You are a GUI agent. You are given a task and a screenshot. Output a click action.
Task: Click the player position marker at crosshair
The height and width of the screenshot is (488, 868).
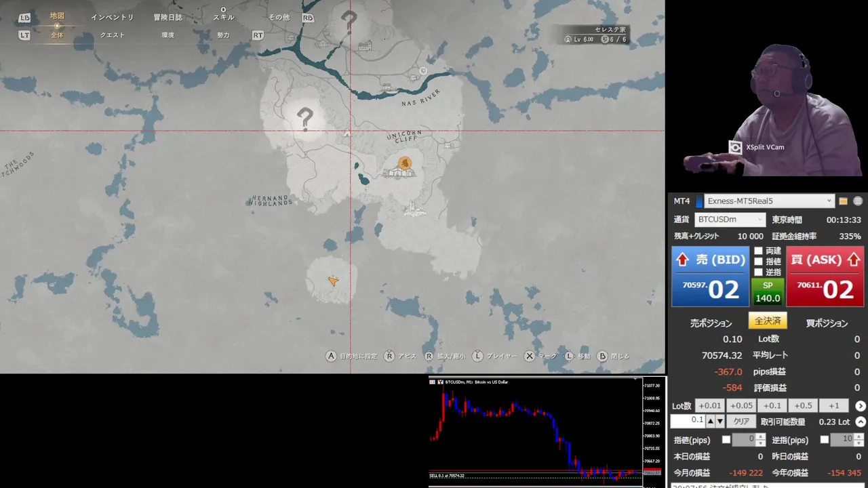point(347,134)
